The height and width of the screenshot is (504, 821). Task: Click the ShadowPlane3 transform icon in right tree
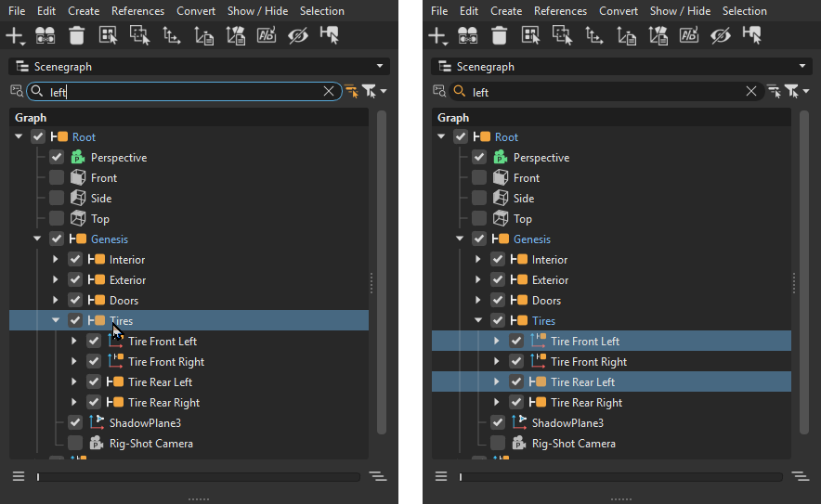pos(519,423)
